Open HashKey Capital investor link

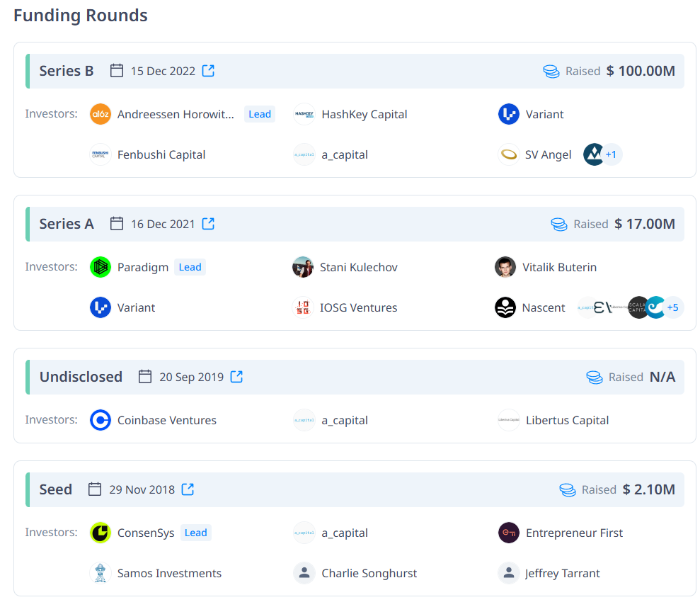365,114
